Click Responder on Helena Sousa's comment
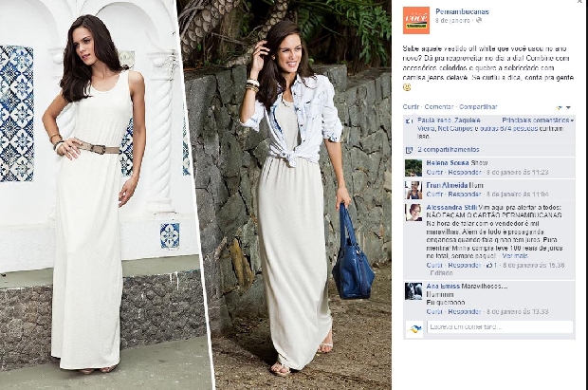Screen dimensions: 588x390 (x=465, y=173)
